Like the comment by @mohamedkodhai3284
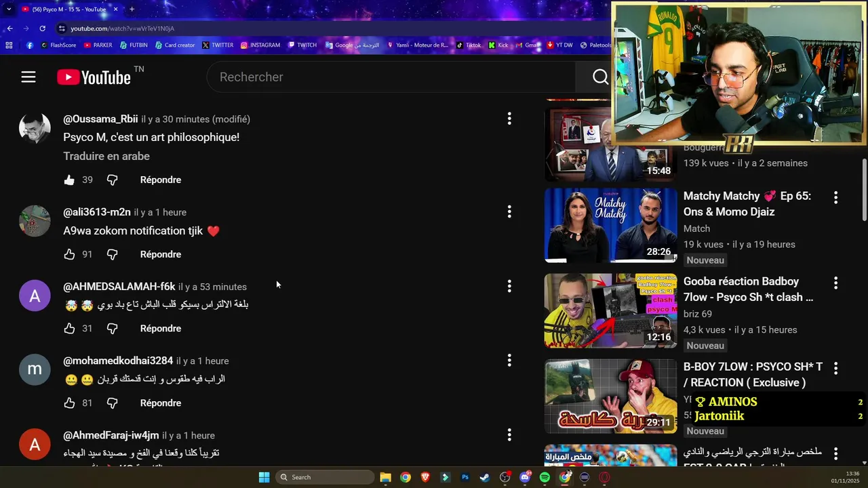868x488 pixels. 69,403
